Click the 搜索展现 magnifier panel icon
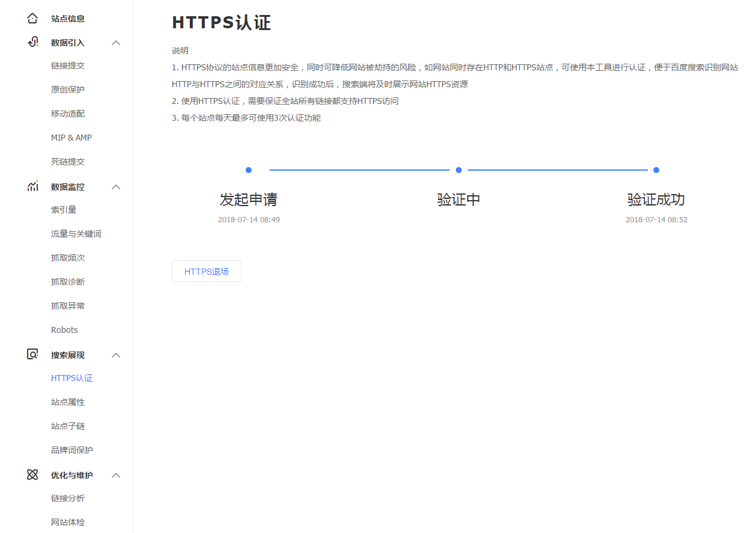Image resolution: width=756 pixels, height=533 pixels. tap(32, 355)
